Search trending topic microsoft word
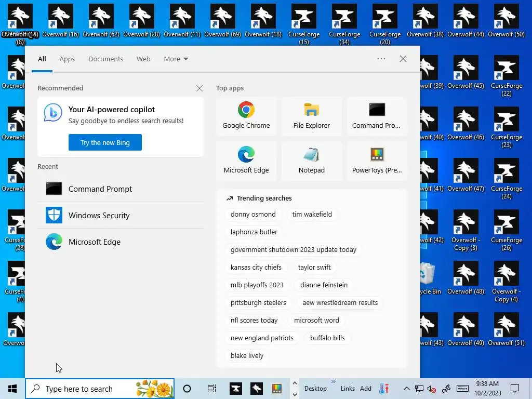 tap(316, 320)
